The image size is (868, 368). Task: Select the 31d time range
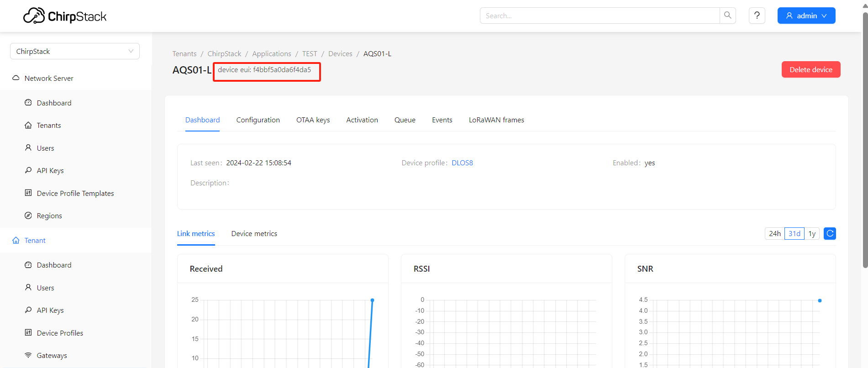tap(794, 233)
